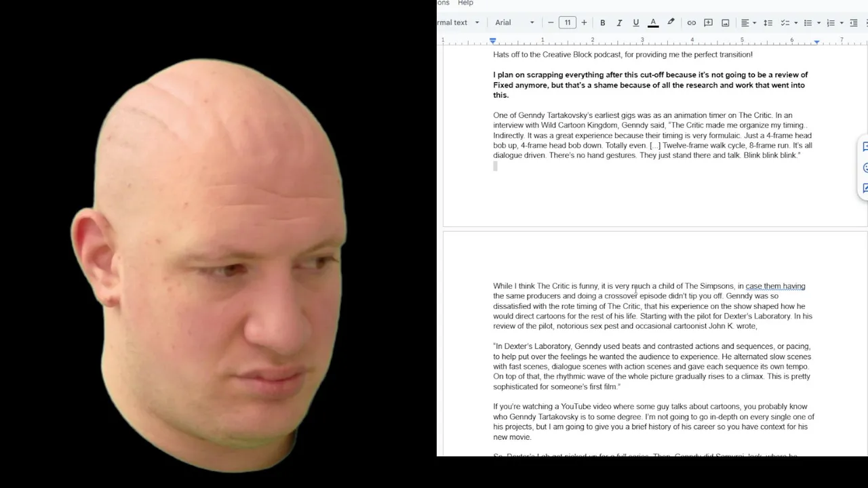Open the highlight color tool

pos(671,22)
